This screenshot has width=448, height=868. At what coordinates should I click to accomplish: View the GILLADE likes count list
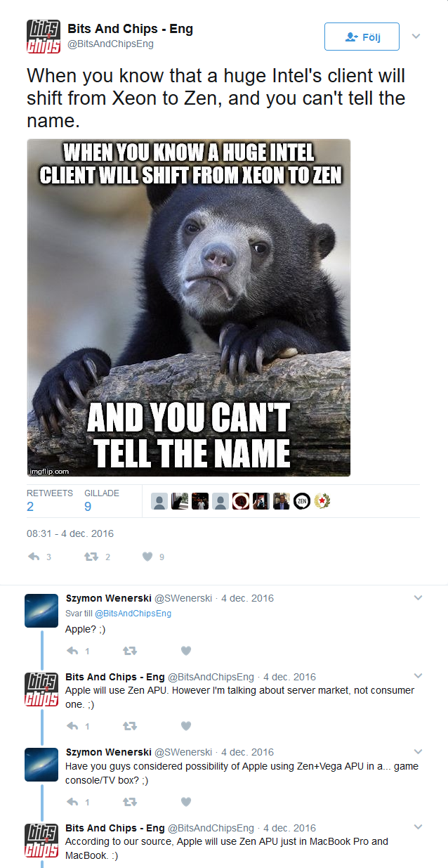(x=102, y=500)
